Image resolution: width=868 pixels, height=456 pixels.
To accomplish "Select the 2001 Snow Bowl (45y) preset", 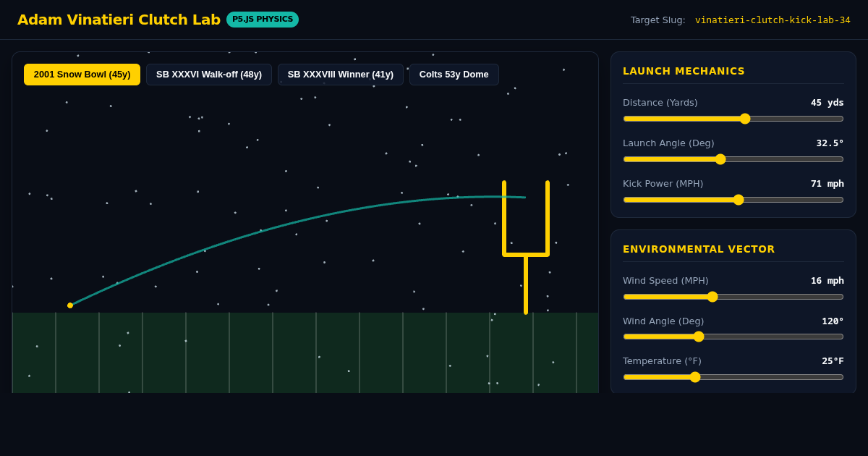I will pyautogui.click(x=82, y=75).
